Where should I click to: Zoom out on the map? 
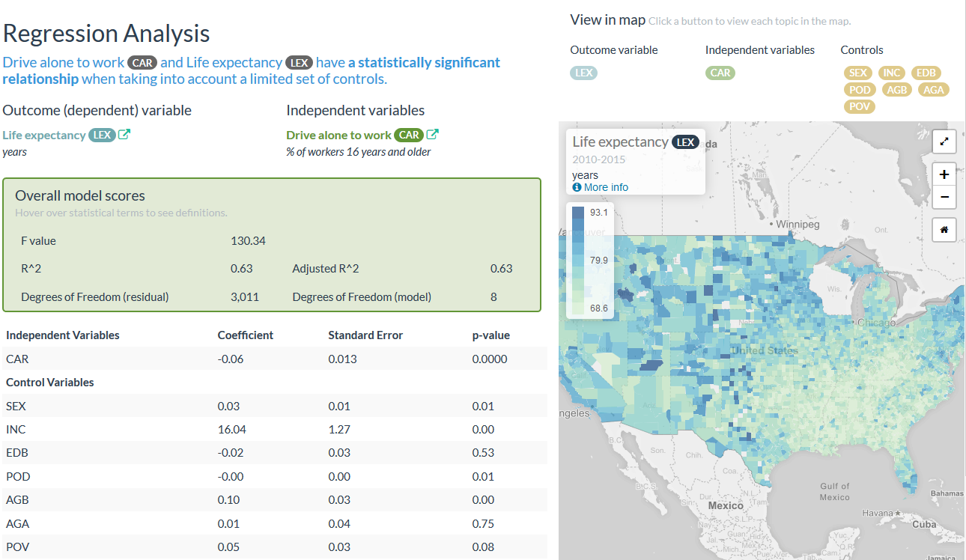pyautogui.click(x=944, y=197)
